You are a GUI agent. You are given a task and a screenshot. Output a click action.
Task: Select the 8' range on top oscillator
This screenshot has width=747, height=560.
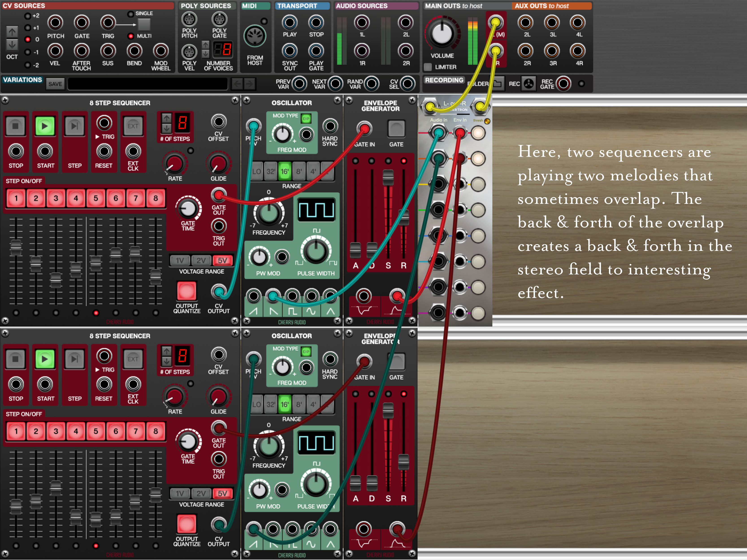pos(299,172)
